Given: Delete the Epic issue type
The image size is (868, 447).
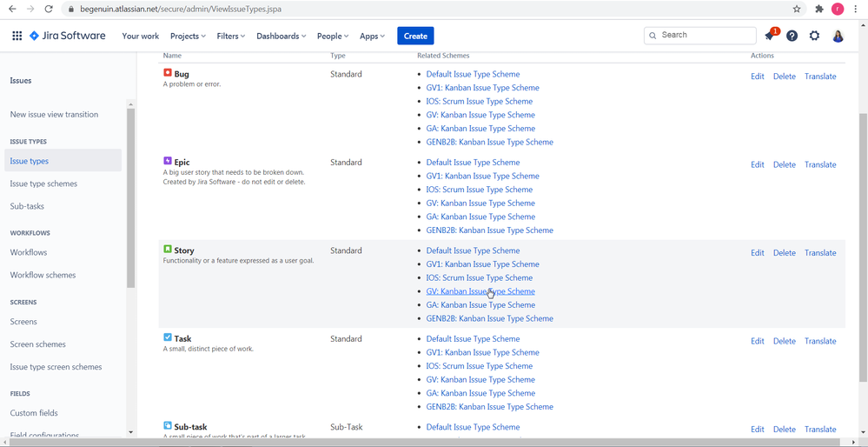Looking at the screenshot, I should click(x=785, y=164).
